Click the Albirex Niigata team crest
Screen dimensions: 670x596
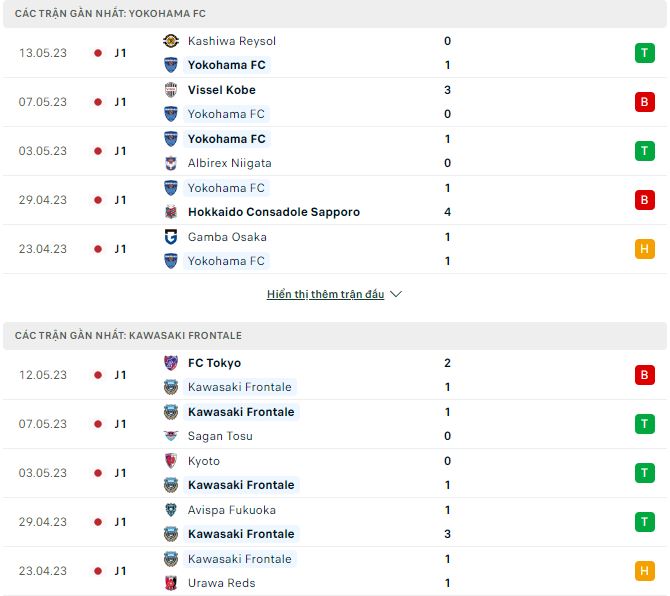pos(170,163)
